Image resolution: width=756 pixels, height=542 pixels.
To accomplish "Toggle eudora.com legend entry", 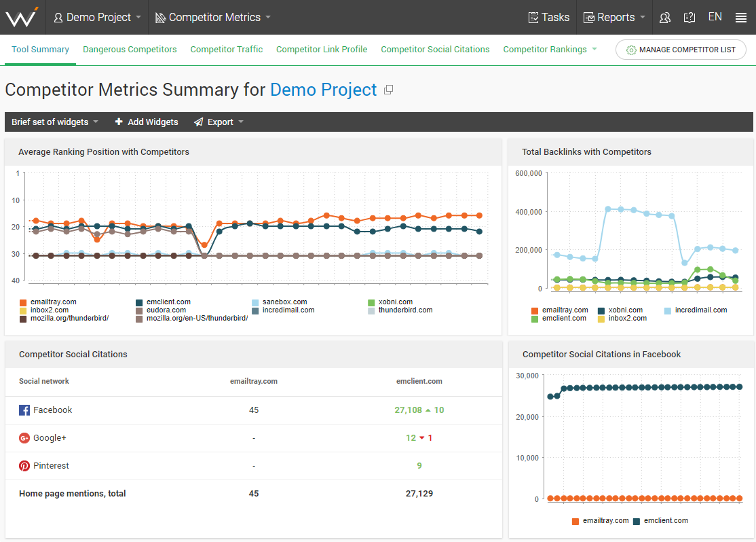I will [161, 310].
